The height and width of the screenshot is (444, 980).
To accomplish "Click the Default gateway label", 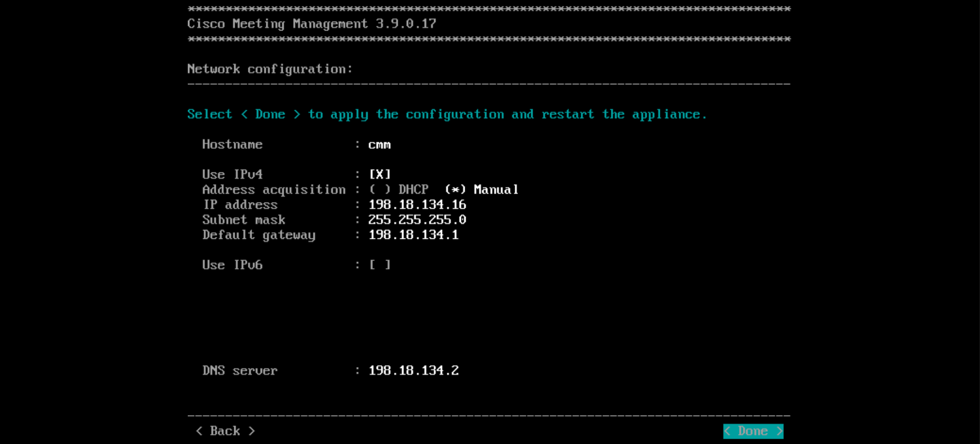I will (x=258, y=235).
